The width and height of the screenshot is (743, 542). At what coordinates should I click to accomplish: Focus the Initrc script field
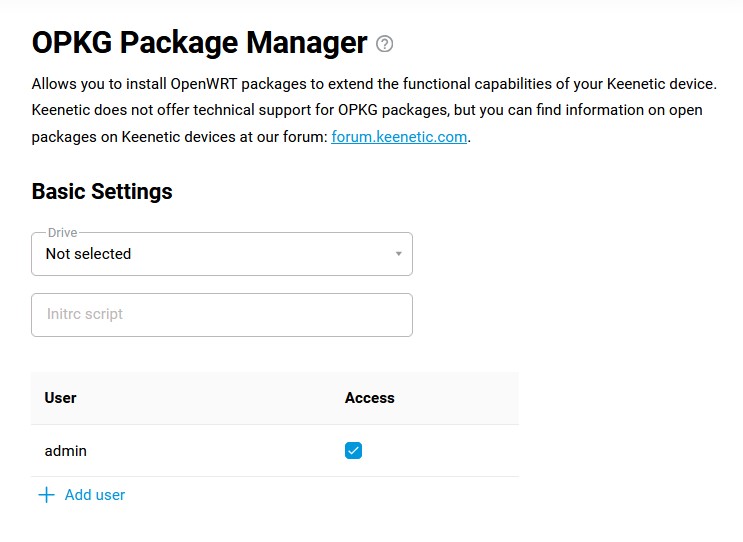point(221,314)
